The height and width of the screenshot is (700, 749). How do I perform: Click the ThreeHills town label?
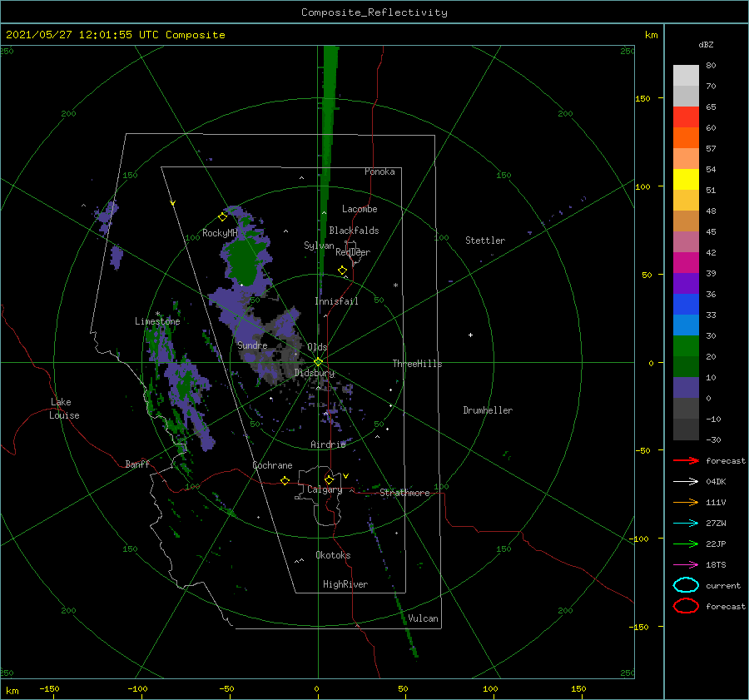tap(417, 364)
